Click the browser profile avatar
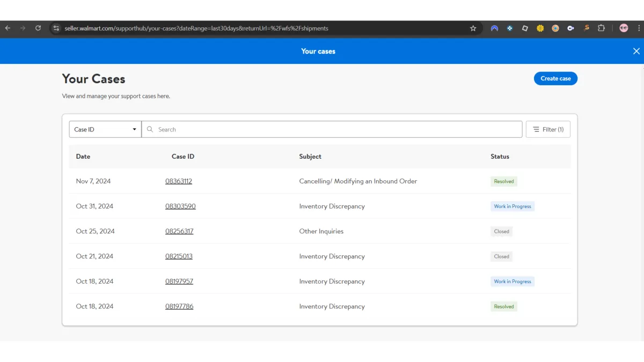The width and height of the screenshot is (644, 362). (x=624, y=28)
